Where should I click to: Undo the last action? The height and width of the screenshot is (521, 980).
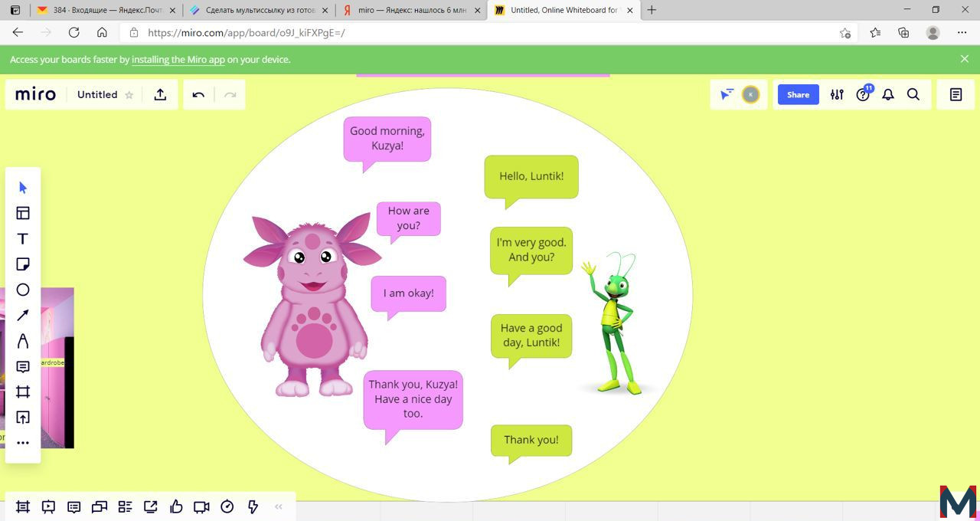click(198, 94)
